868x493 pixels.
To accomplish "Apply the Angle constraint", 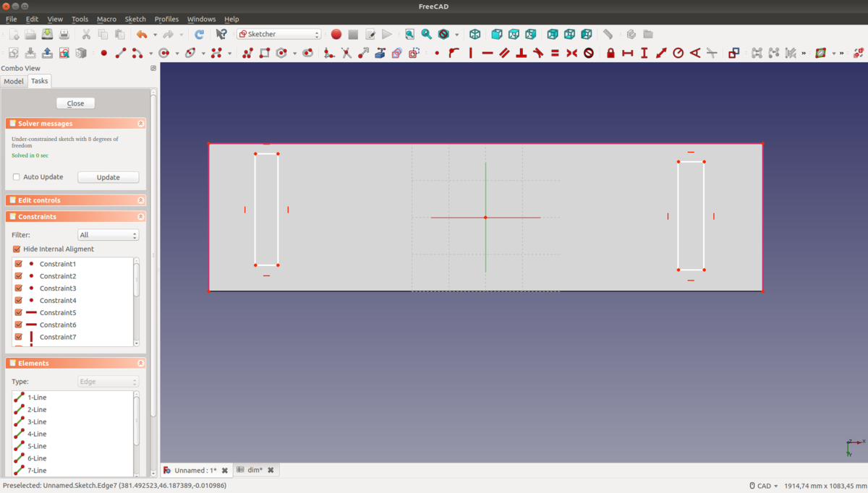I will click(695, 53).
